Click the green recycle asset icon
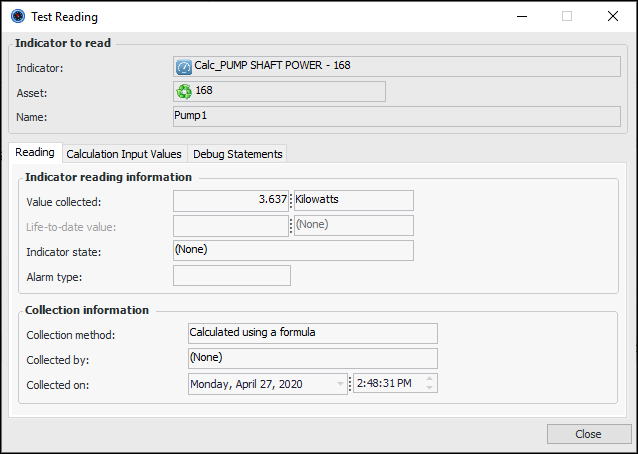 [184, 92]
